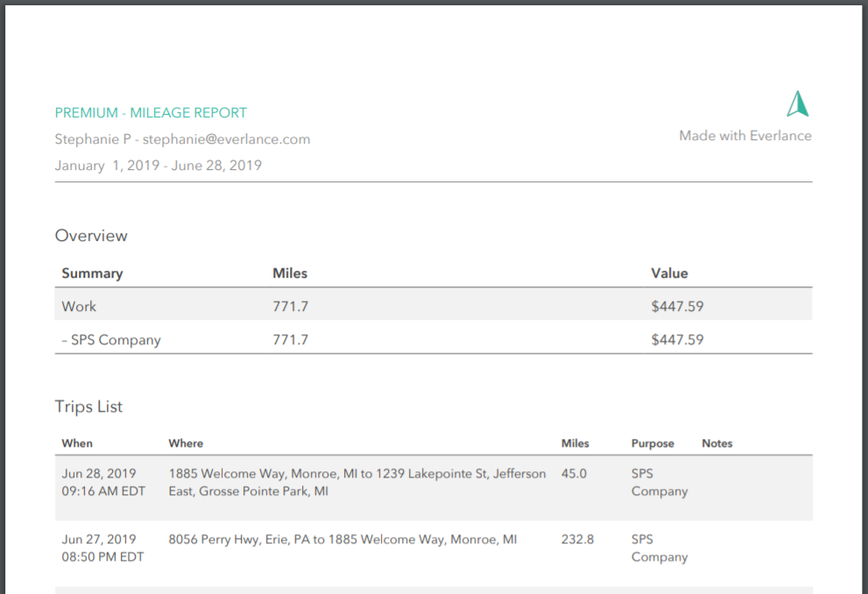Viewport: 868px width, 594px height.
Task: Click the Trips List section heading
Action: pos(88,407)
